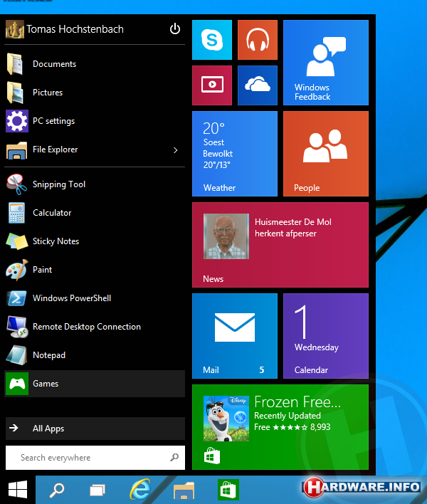Open the Windows Feedback tile
Viewport: 427px width, 504px height.
click(326, 63)
